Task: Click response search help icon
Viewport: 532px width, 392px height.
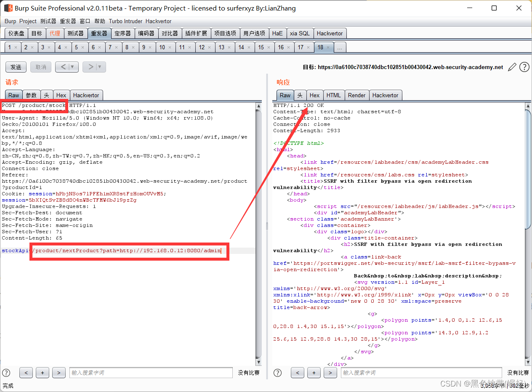Action: [278, 373]
